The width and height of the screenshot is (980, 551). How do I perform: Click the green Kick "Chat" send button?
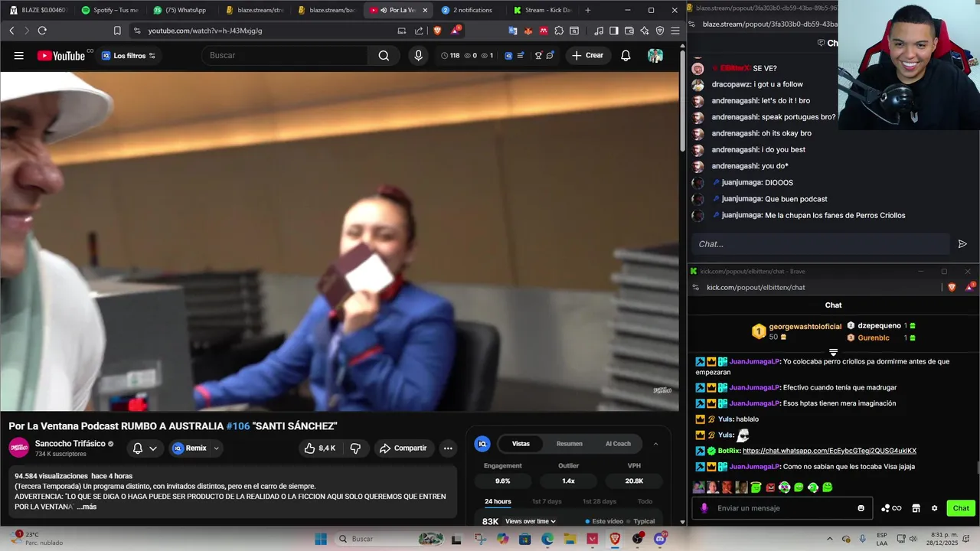pyautogui.click(x=961, y=508)
